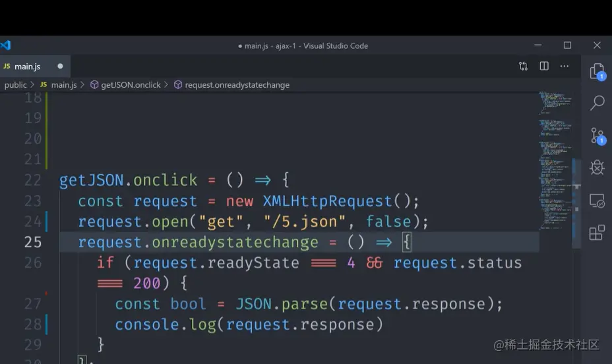The width and height of the screenshot is (612, 364).
Task: Click console.log on line 28
Action: (166, 324)
